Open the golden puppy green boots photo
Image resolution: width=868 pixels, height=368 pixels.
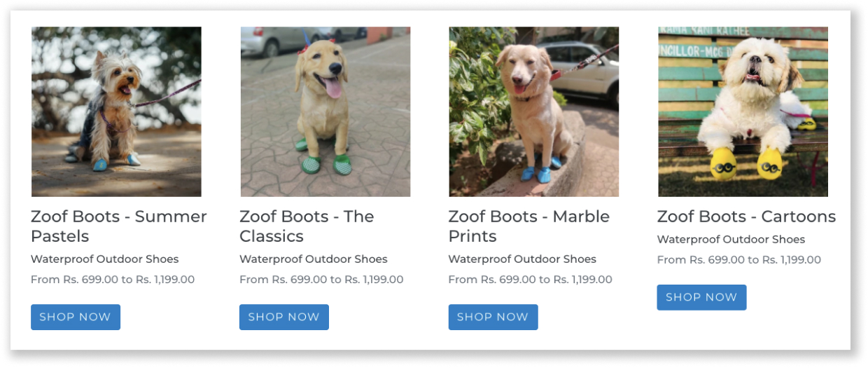click(x=325, y=112)
